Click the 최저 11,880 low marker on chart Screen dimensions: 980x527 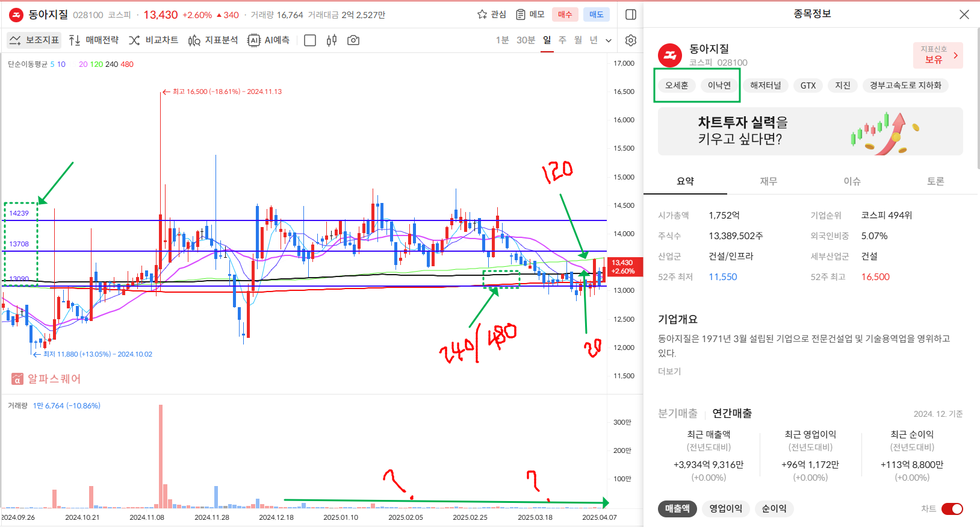93,354
